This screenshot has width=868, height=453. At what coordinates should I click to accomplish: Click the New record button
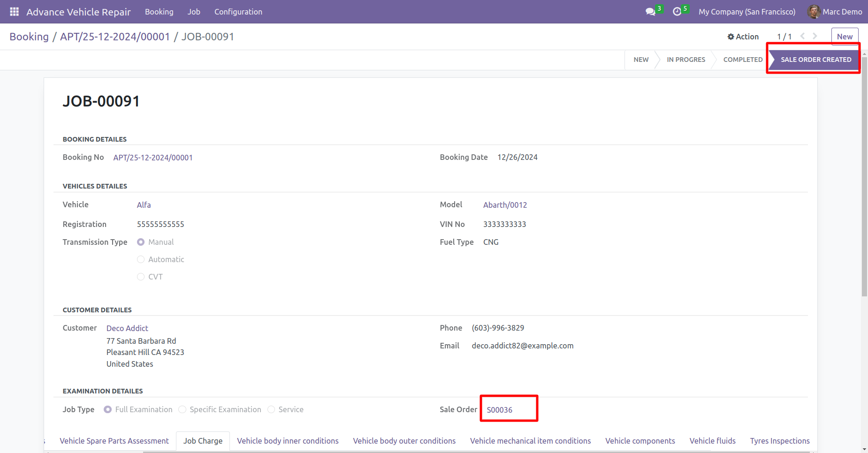point(845,37)
